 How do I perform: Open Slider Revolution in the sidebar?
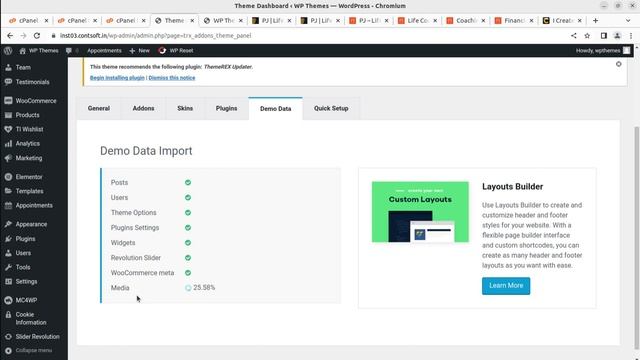pos(37,337)
